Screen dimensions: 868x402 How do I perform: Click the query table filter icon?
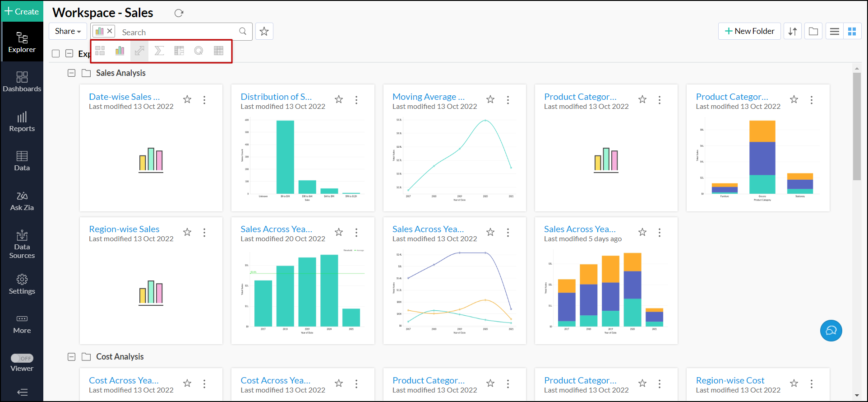[199, 51]
